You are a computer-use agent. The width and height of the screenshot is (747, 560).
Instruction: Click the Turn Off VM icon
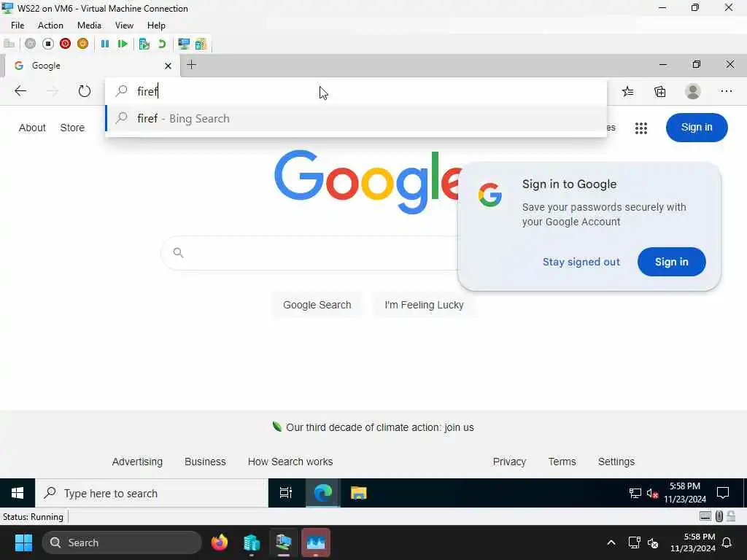(x=47, y=44)
